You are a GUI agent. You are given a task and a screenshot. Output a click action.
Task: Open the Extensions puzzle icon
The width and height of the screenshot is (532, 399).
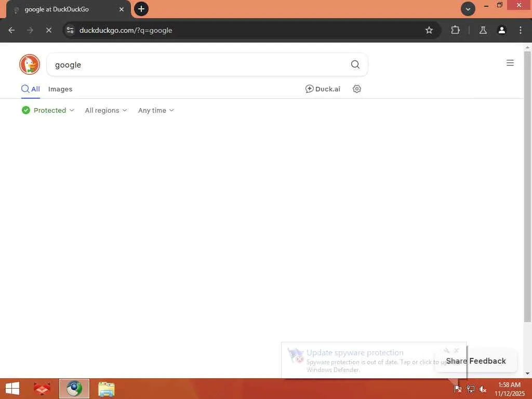coord(455,30)
